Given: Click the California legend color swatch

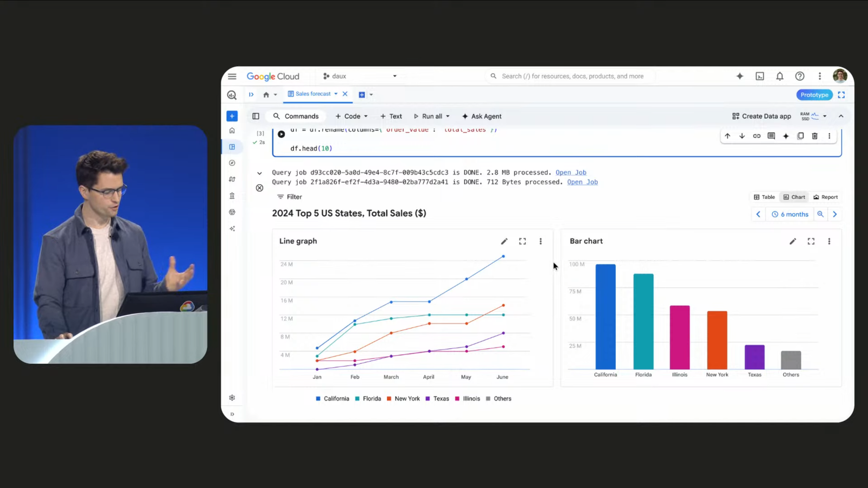Looking at the screenshot, I should tap(318, 399).
